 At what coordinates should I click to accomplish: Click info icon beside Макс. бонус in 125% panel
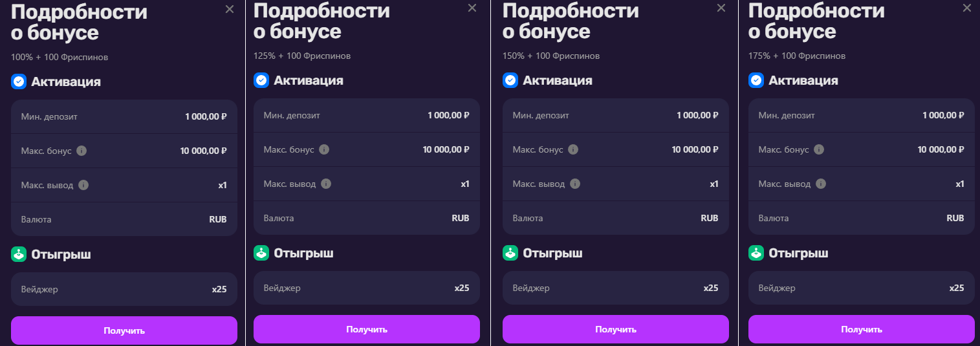point(324,149)
